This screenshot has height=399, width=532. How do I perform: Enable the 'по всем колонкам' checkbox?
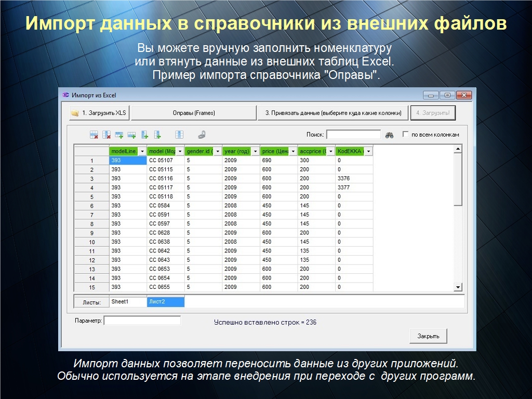(406, 135)
